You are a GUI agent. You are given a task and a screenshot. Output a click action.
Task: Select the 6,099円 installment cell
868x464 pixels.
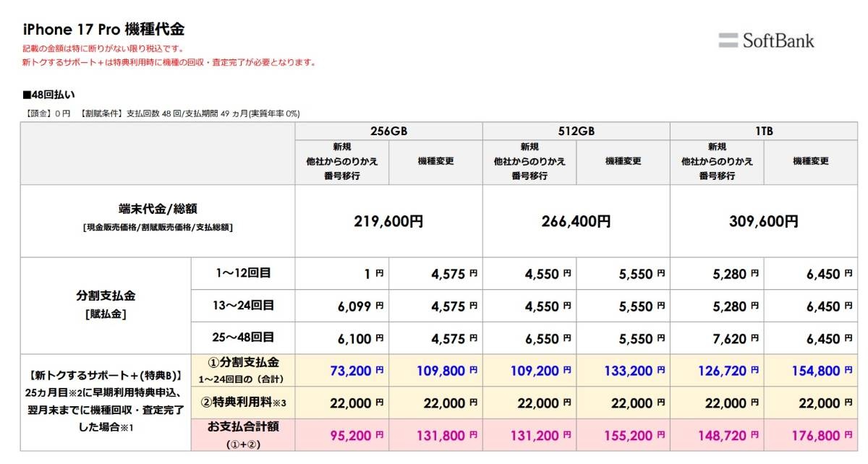pyautogui.click(x=359, y=306)
